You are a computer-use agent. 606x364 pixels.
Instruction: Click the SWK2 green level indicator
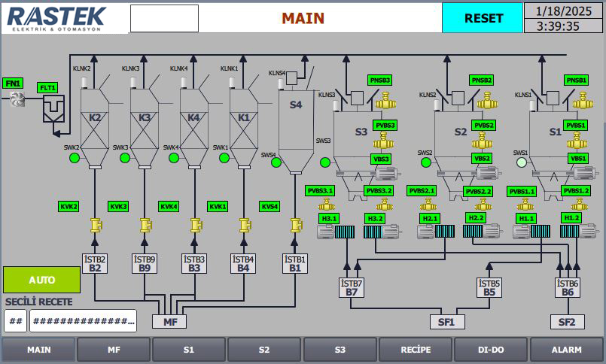(75, 158)
